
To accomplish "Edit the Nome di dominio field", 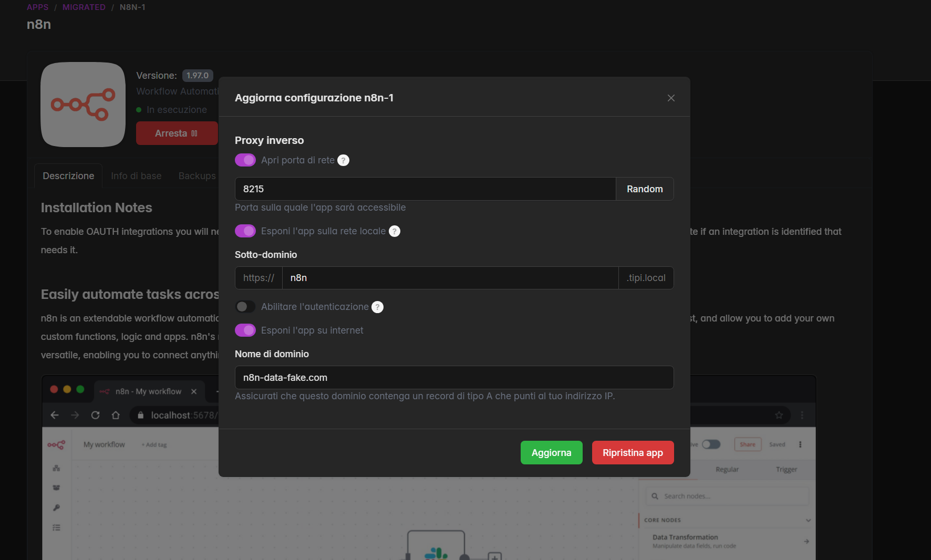I will tap(454, 378).
